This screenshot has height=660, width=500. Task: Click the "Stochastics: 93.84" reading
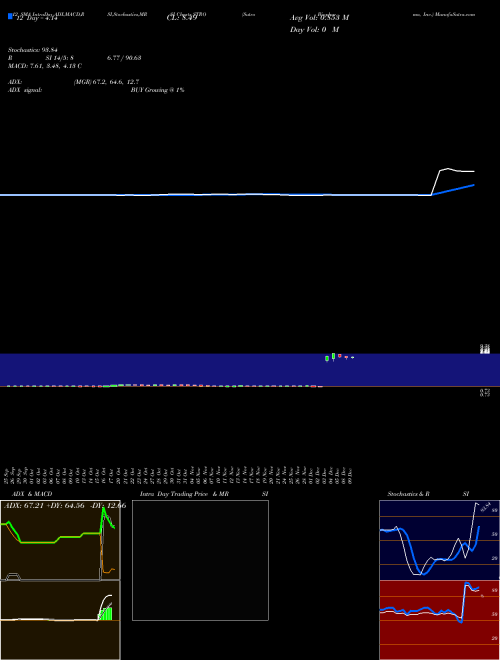[33, 50]
